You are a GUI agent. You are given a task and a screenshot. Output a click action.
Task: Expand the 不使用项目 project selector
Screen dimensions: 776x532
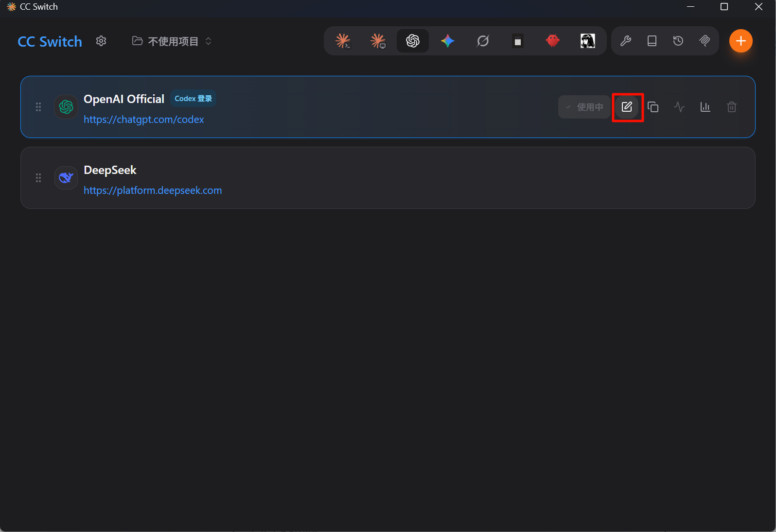172,41
